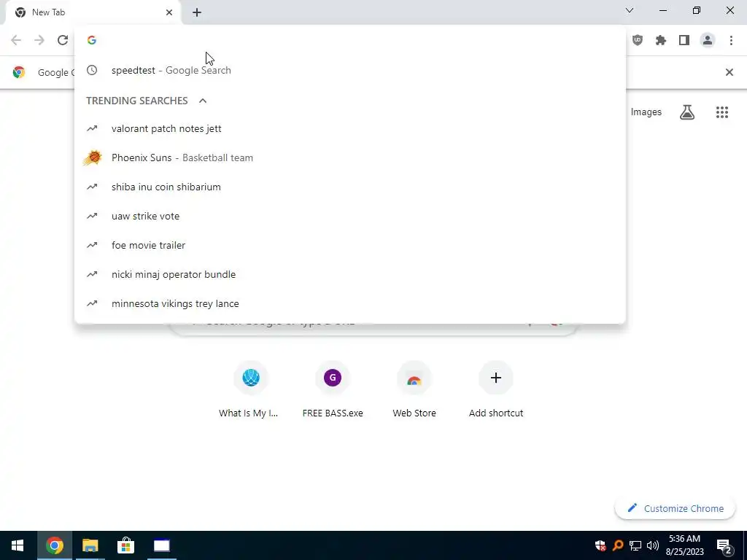Open the blank window taskbar app

coord(161,545)
